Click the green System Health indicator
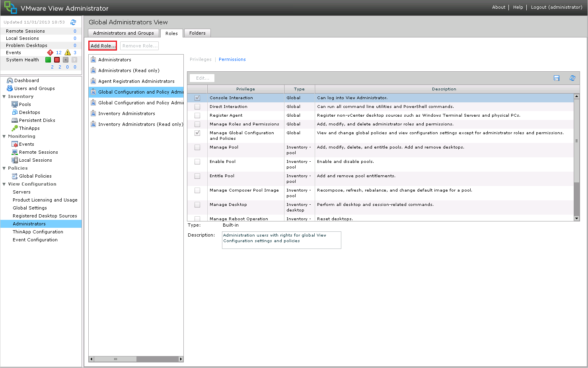Screen dimensions: 588x368 [48, 60]
